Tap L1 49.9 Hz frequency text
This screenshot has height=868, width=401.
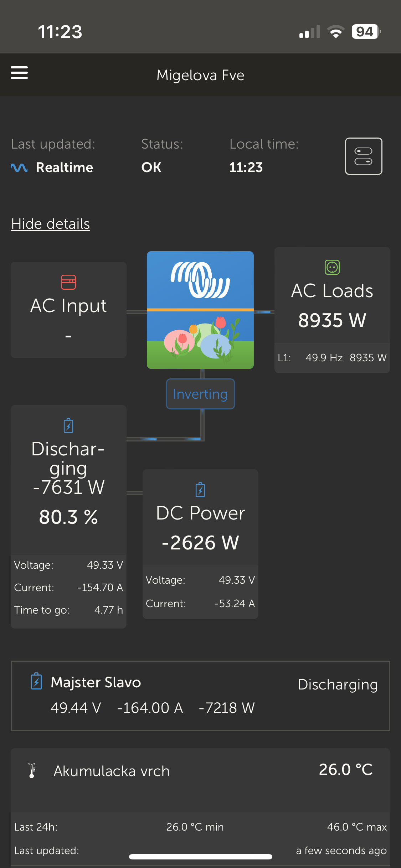(324, 358)
